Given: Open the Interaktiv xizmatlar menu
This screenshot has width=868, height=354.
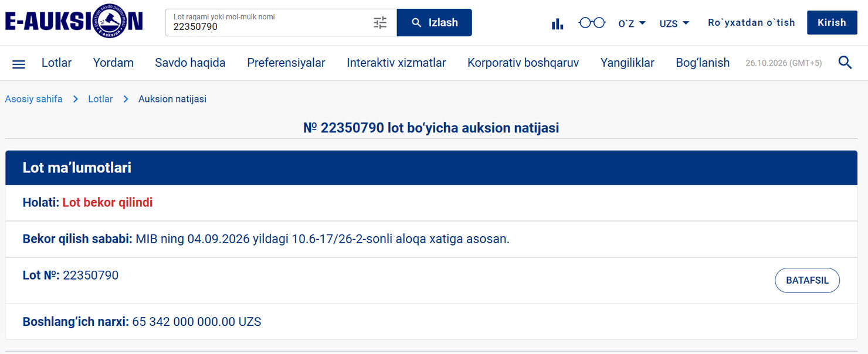Looking at the screenshot, I should tap(396, 63).
